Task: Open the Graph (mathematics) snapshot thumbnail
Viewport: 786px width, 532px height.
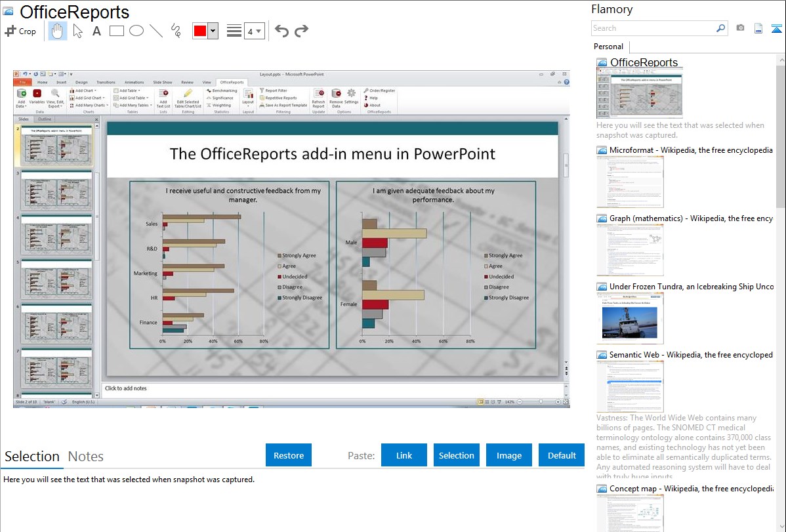Action: click(x=630, y=250)
